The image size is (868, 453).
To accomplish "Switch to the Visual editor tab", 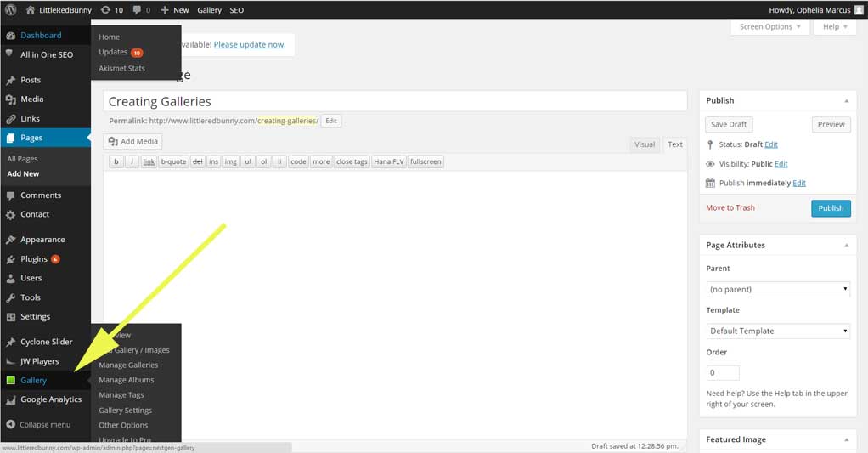I will coord(645,144).
